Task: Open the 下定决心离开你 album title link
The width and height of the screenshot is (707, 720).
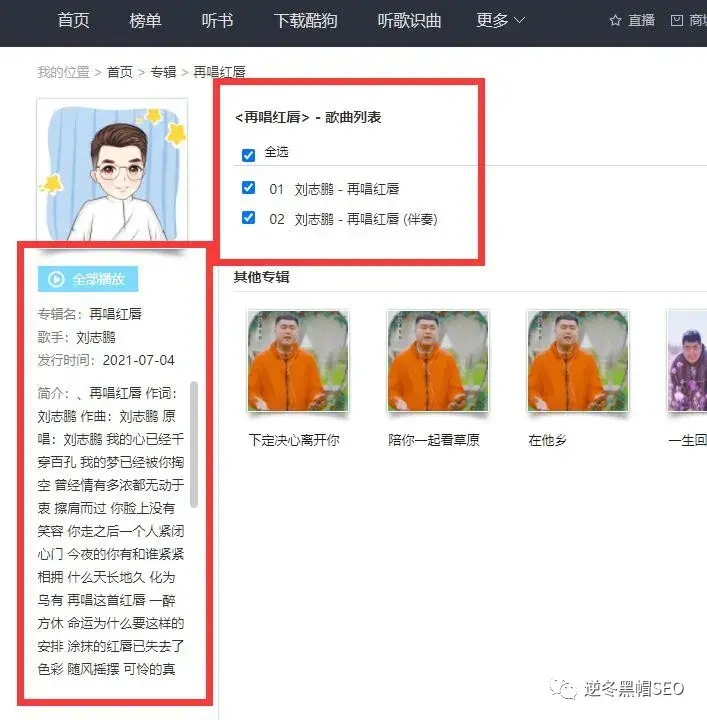Action: [294, 440]
